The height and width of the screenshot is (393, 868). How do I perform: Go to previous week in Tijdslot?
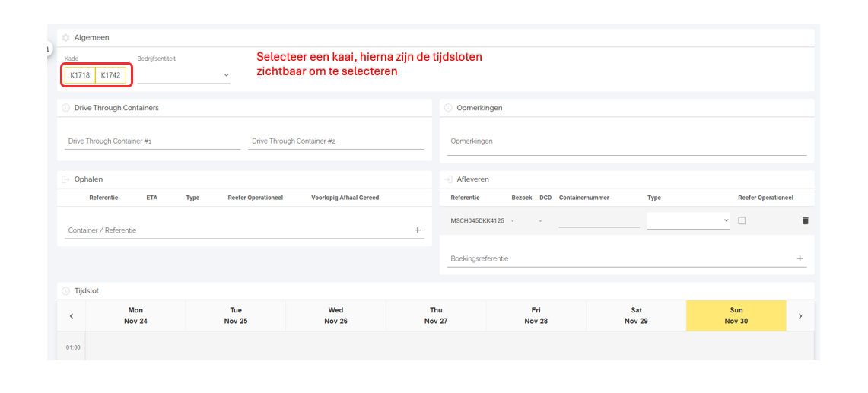pos(72,316)
